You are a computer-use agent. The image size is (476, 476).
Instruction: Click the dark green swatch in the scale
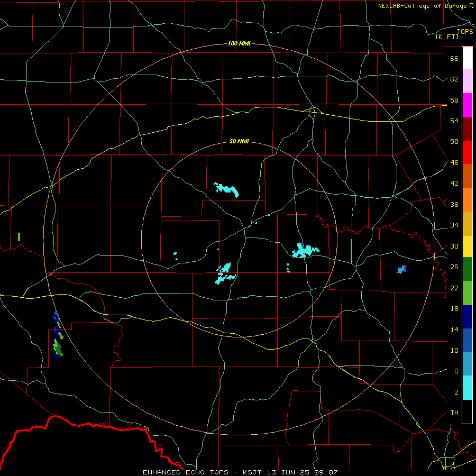(x=467, y=269)
